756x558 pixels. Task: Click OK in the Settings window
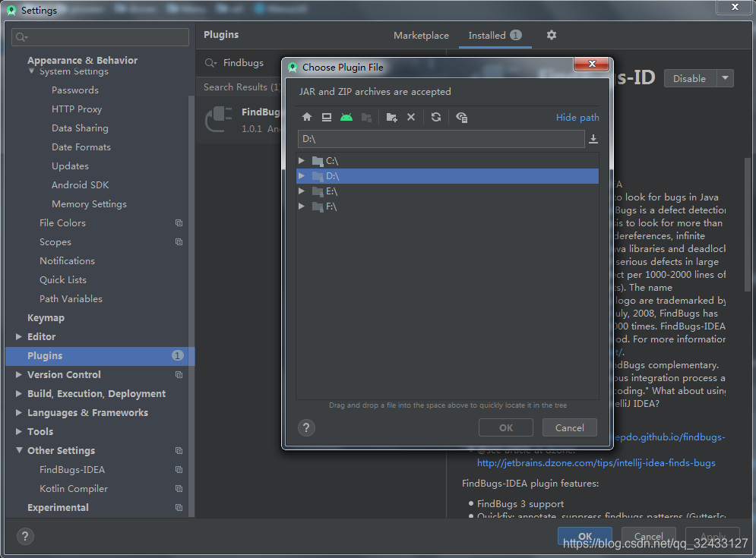(585, 536)
